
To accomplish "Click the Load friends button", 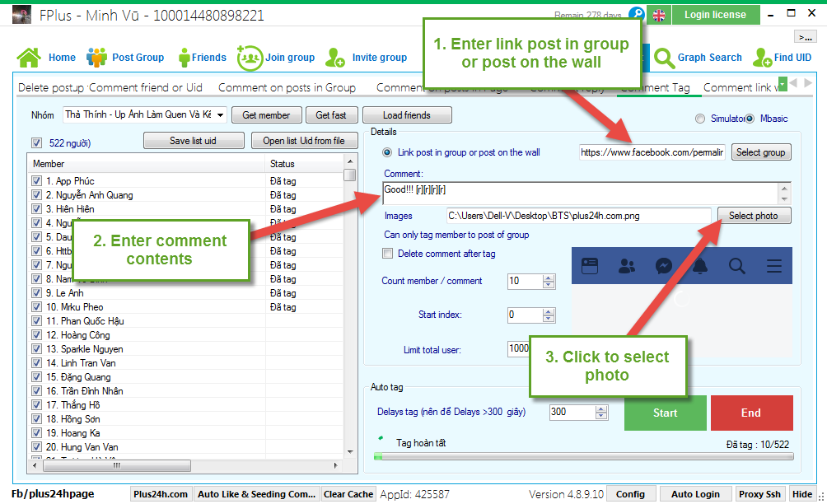I will pyautogui.click(x=407, y=115).
